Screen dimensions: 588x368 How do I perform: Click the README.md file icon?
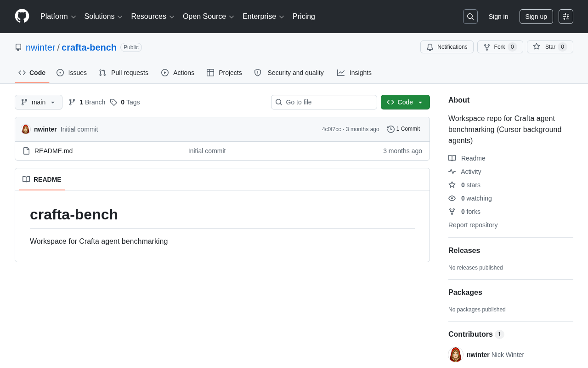click(x=26, y=151)
